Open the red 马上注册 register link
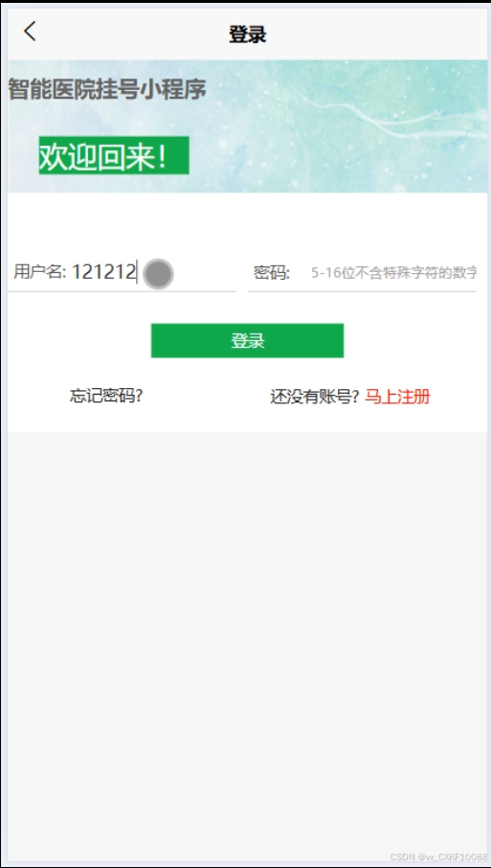Viewport: 491px width, 868px height. click(x=397, y=397)
